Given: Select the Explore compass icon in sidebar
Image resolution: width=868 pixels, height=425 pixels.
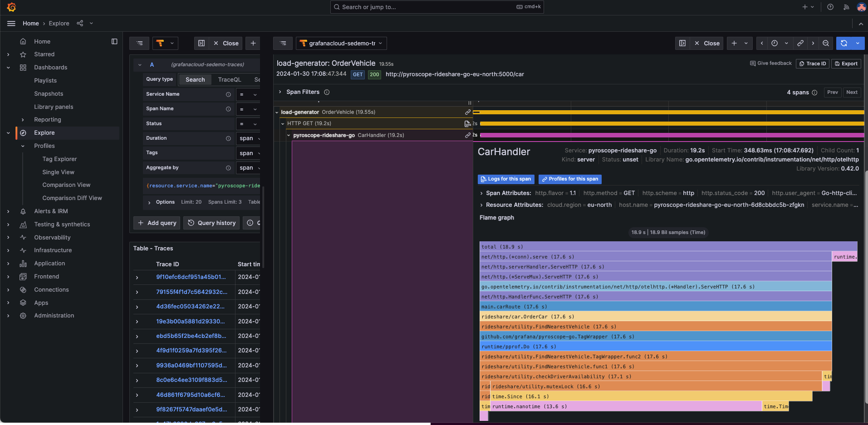Looking at the screenshot, I should (x=23, y=132).
